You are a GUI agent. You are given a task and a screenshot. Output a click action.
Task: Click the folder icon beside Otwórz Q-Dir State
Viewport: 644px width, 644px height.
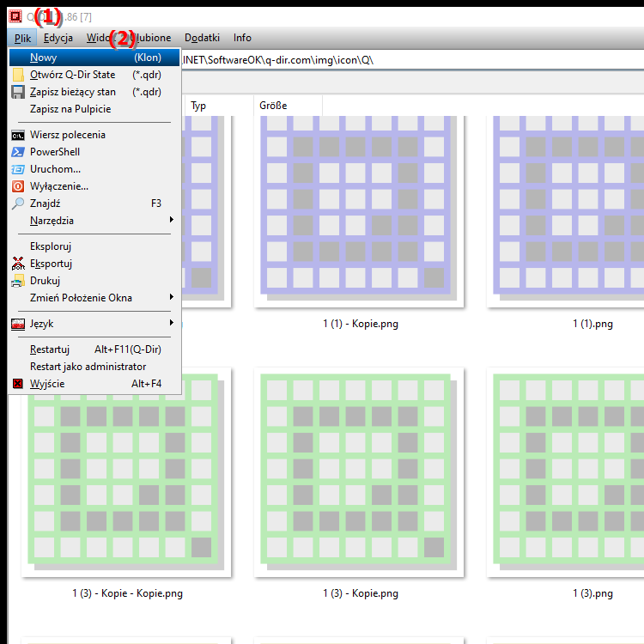point(18,75)
